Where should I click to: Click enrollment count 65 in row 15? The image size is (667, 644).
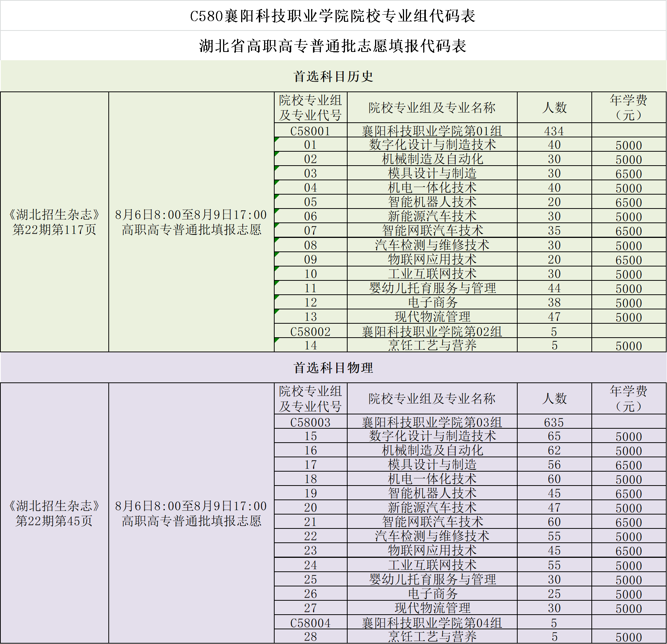click(x=554, y=436)
